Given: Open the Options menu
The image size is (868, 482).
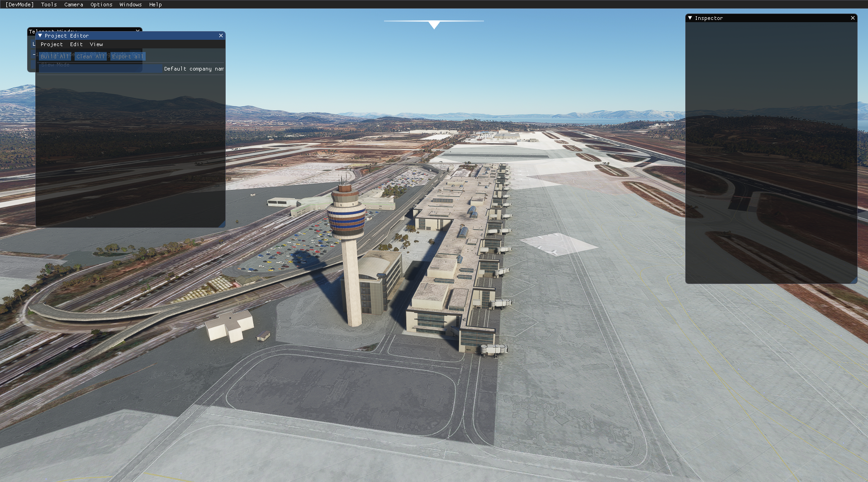Looking at the screenshot, I should pyautogui.click(x=101, y=5).
